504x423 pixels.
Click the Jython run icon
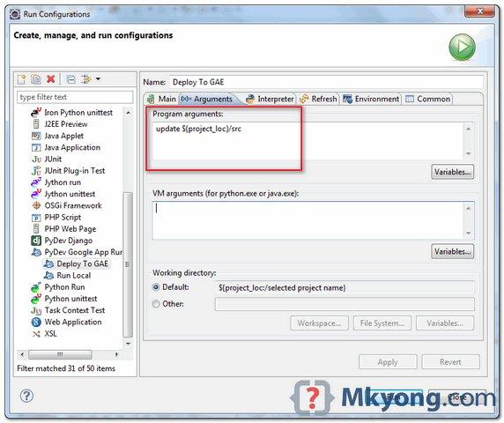36,182
